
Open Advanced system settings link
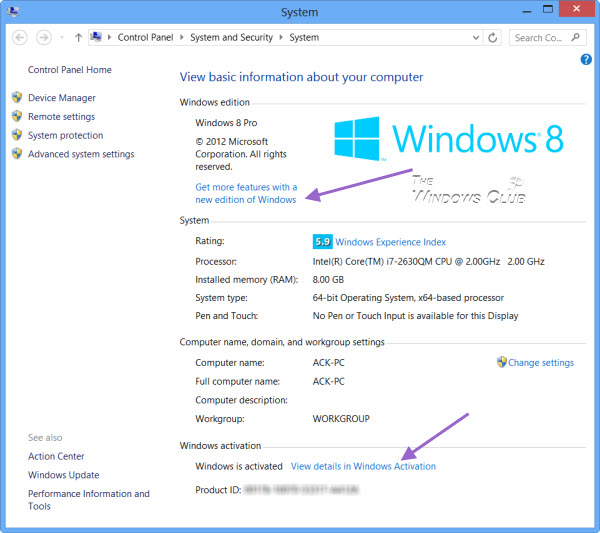pyautogui.click(x=81, y=154)
